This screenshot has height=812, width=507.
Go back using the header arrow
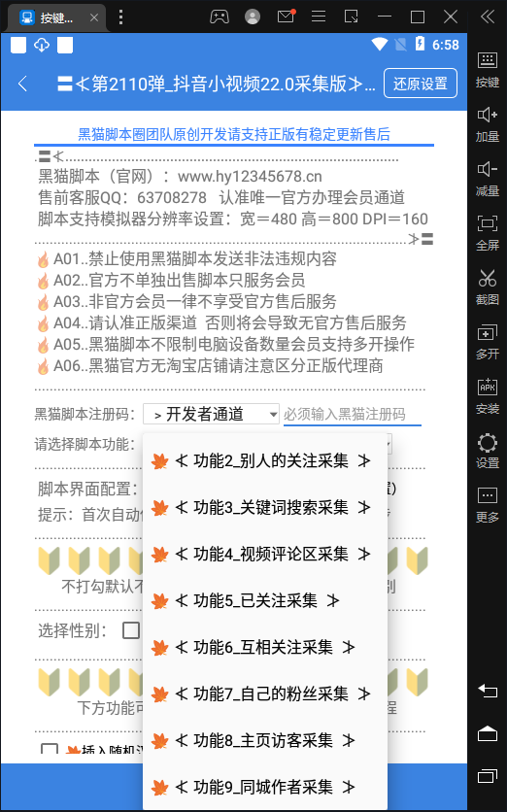tap(22, 84)
